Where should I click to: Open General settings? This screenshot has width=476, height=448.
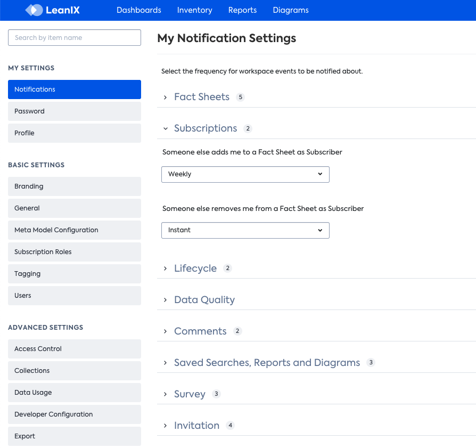tap(75, 208)
